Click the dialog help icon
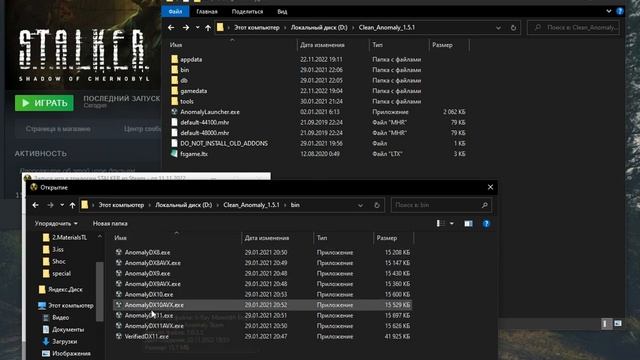The image size is (640, 360). [486, 223]
